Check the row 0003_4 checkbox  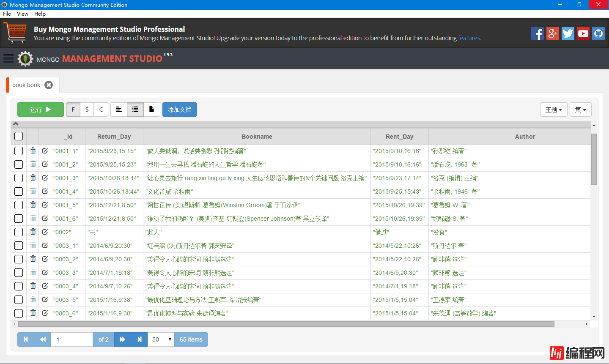[19, 286]
